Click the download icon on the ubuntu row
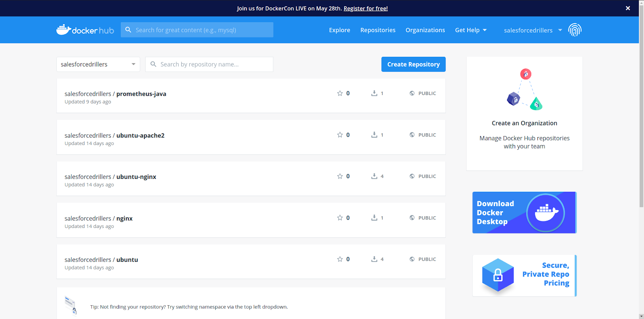This screenshot has width=644, height=319. pos(374,259)
